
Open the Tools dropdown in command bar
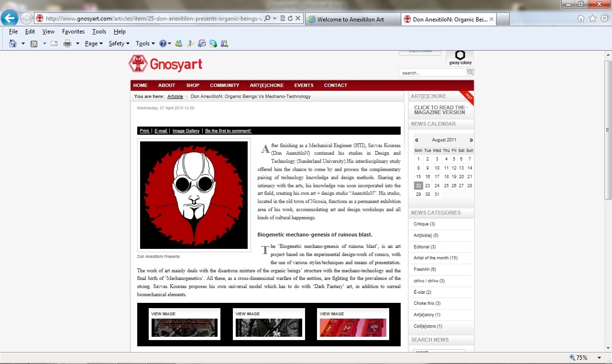click(145, 43)
